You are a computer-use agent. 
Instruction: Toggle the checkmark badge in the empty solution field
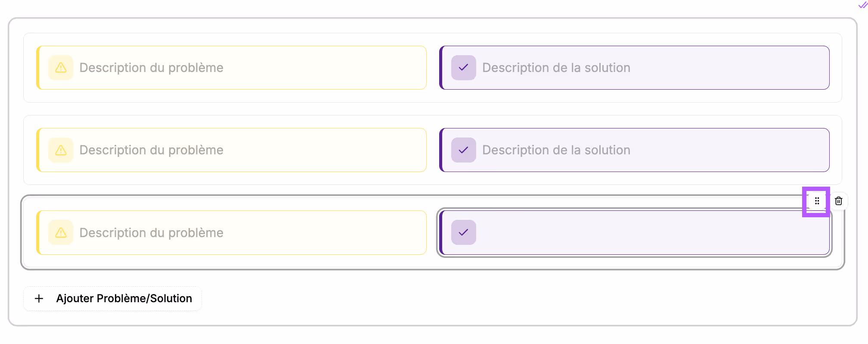click(x=464, y=233)
